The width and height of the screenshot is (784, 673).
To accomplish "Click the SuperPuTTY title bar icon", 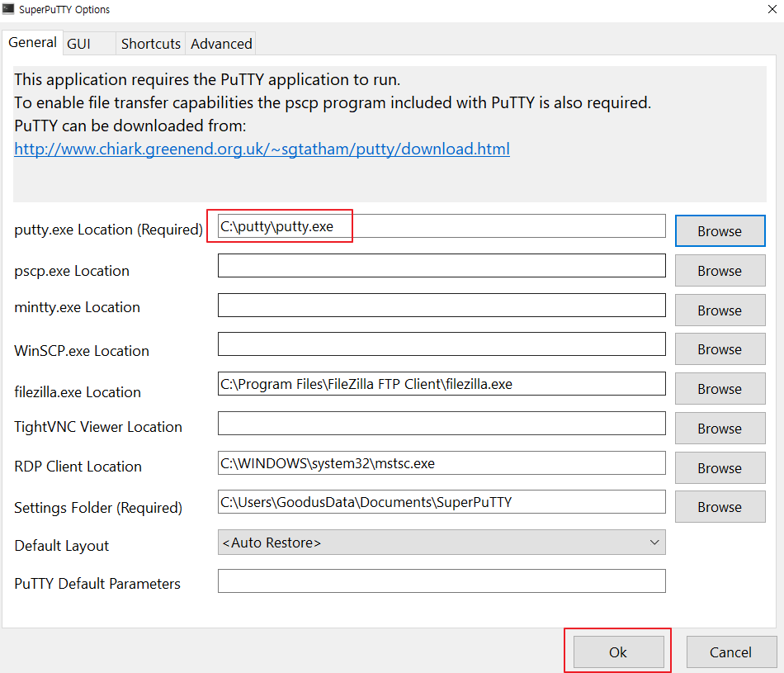I will point(8,9).
